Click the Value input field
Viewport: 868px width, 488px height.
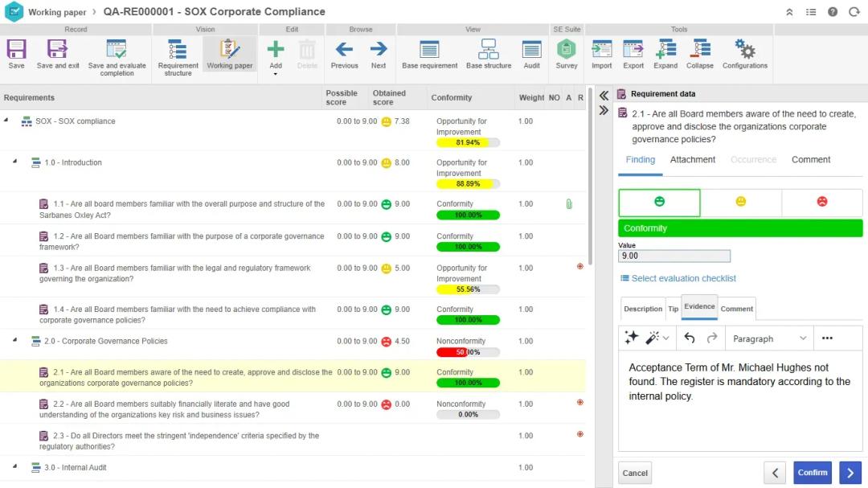click(x=674, y=256)
